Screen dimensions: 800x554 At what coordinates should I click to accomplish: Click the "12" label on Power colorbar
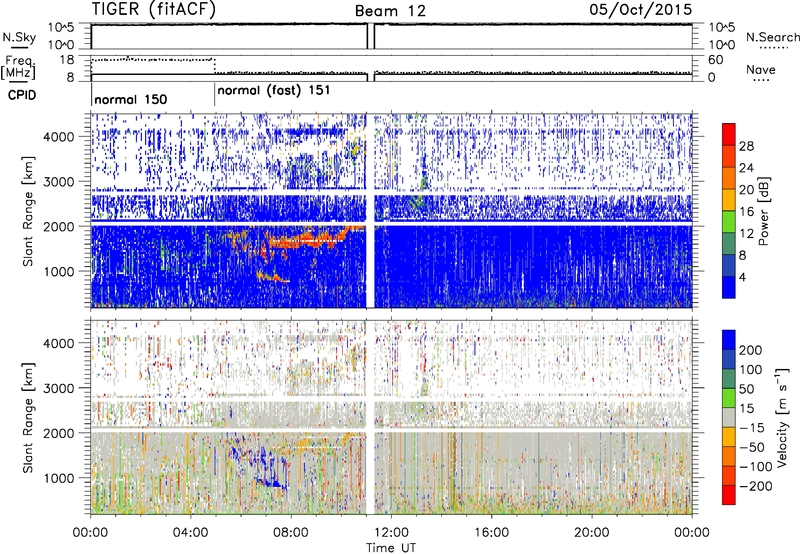[x=746, y=234]
